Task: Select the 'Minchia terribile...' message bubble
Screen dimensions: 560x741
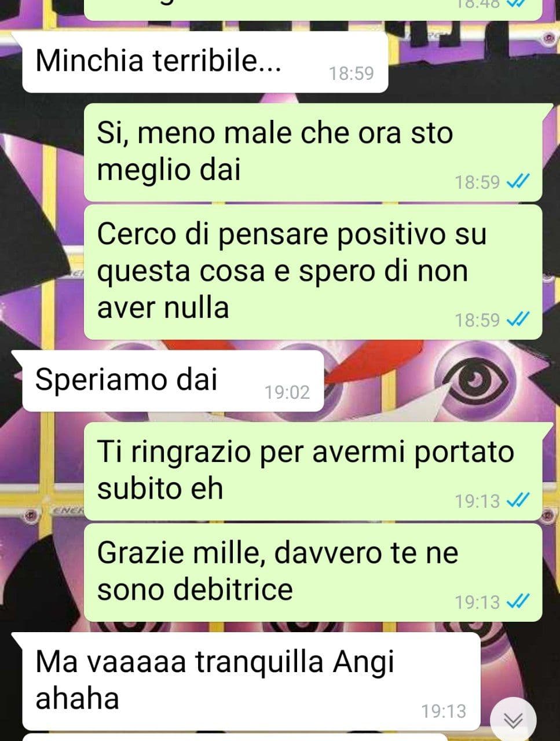Action: (x=205, y=62)
